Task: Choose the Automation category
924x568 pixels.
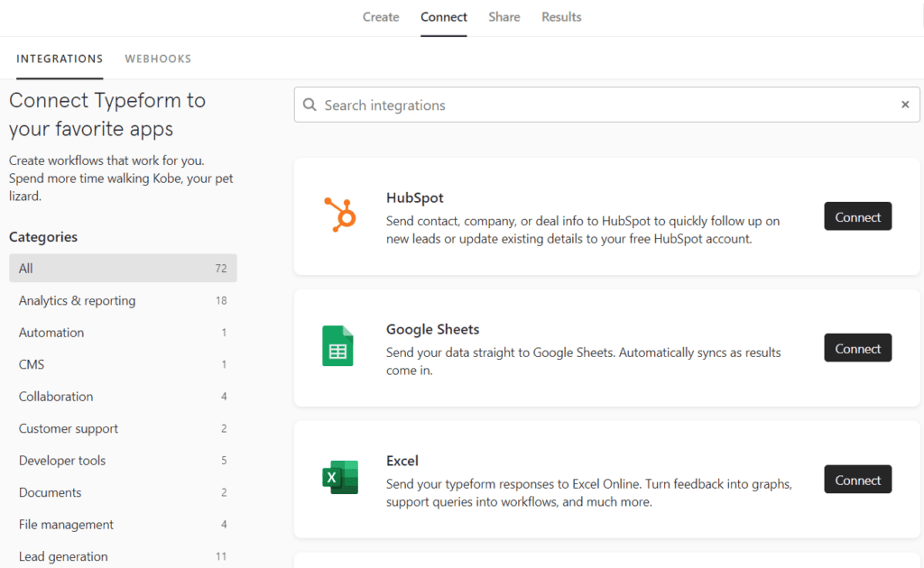Action: 123,333
